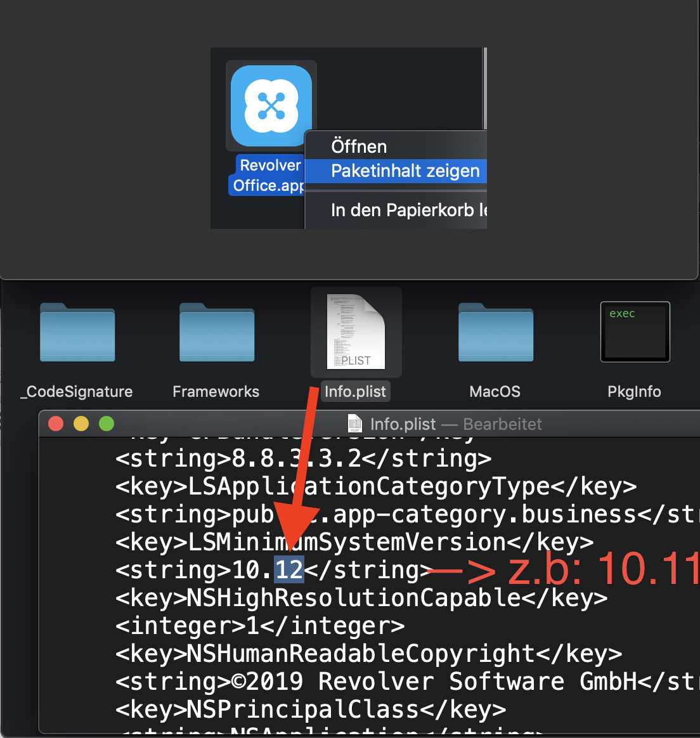
Task: Click the ©2019 Revolver Software copyright line
Action: coord(406,682)
